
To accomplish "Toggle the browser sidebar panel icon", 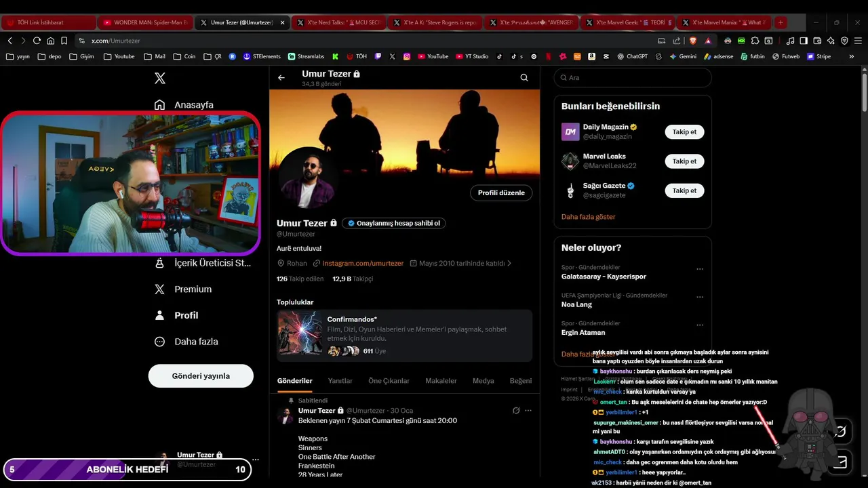I will (x=804, y=41).
